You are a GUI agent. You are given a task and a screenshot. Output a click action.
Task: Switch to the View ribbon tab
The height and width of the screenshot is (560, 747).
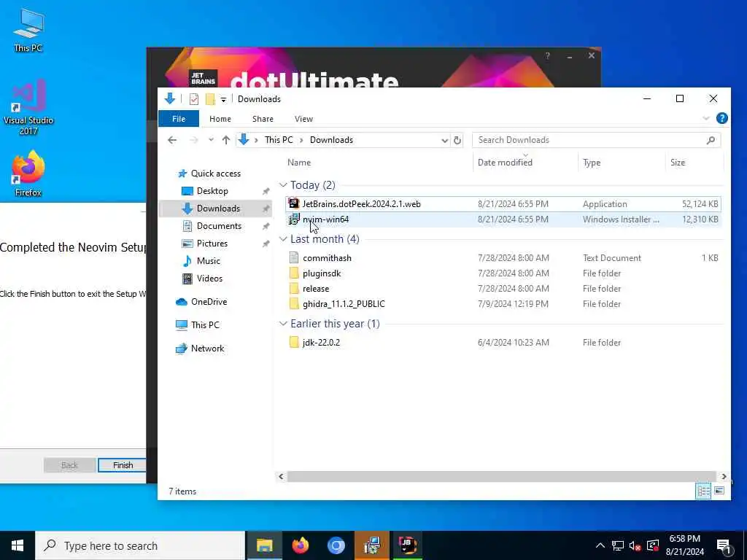[303, 119]
